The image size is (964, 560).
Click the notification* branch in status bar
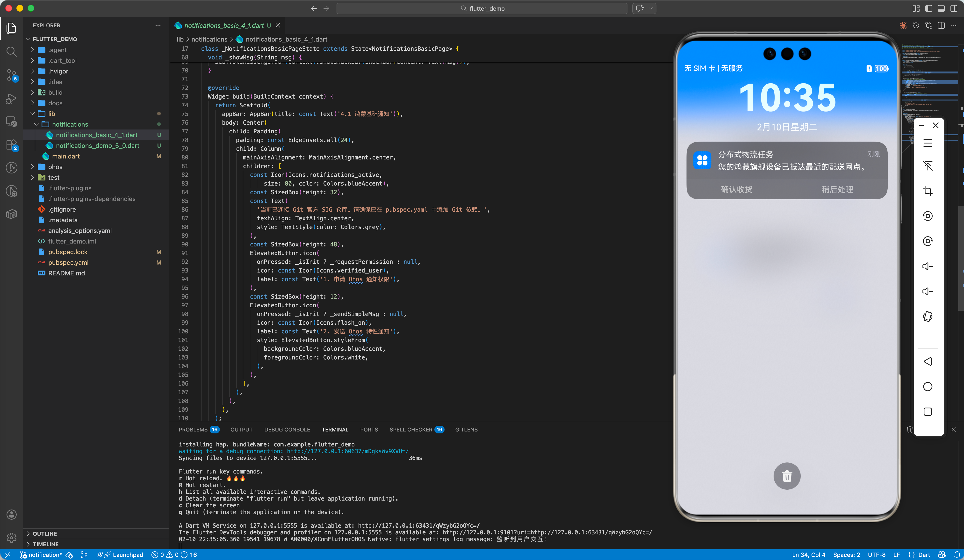click(41, 555)
